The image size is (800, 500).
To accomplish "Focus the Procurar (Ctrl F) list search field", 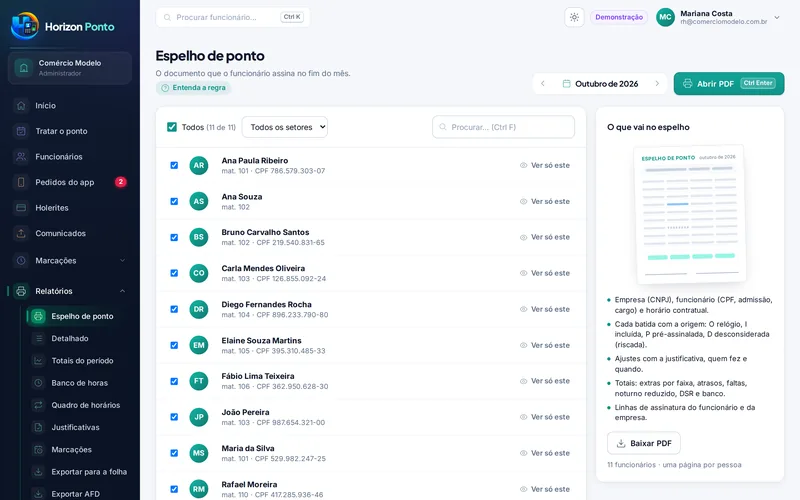I will pyautogui.click(x=503, y=127).
